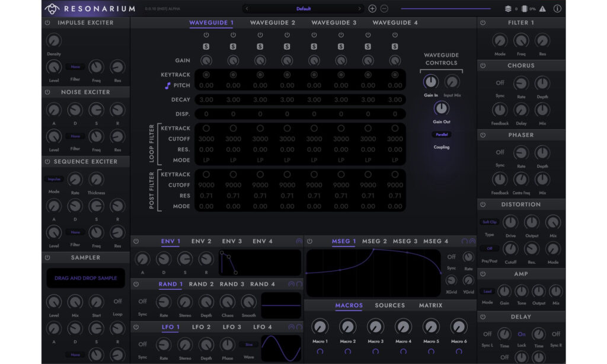Toggle the Noise Exciter power button

tap(47, 92)
